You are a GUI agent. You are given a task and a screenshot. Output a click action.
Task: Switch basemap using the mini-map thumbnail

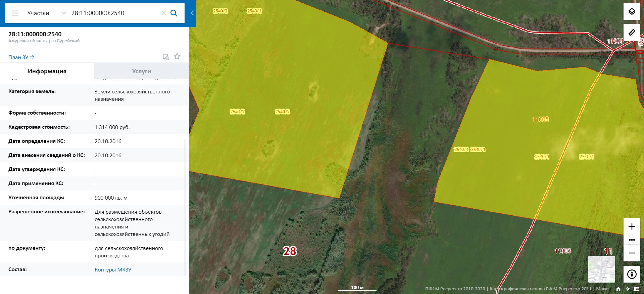602,269
